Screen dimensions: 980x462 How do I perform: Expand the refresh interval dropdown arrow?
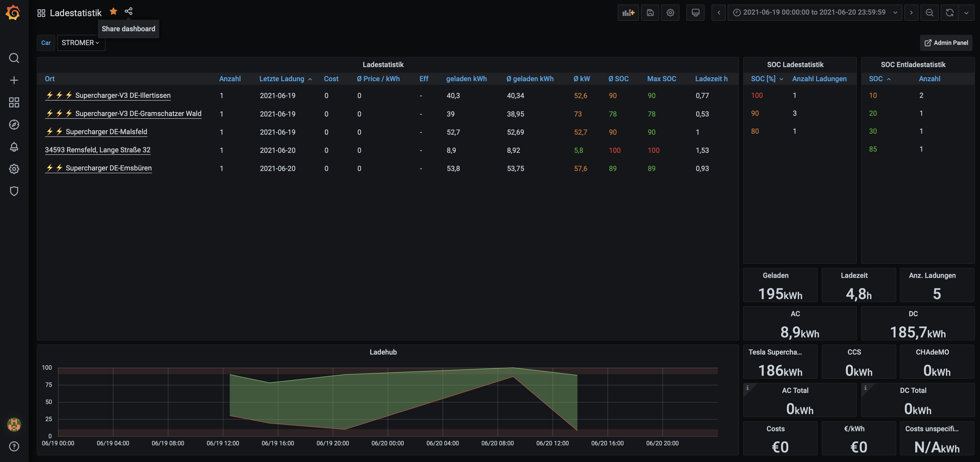pyautogui.click(x=966, y=13)
